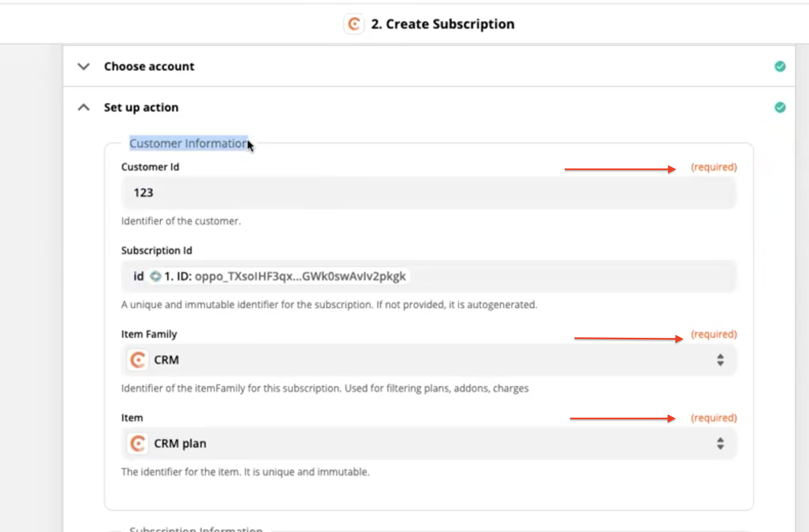Select the CRM plan Item combo box
This screenshot has width=809, height=532.
point(428,443)
